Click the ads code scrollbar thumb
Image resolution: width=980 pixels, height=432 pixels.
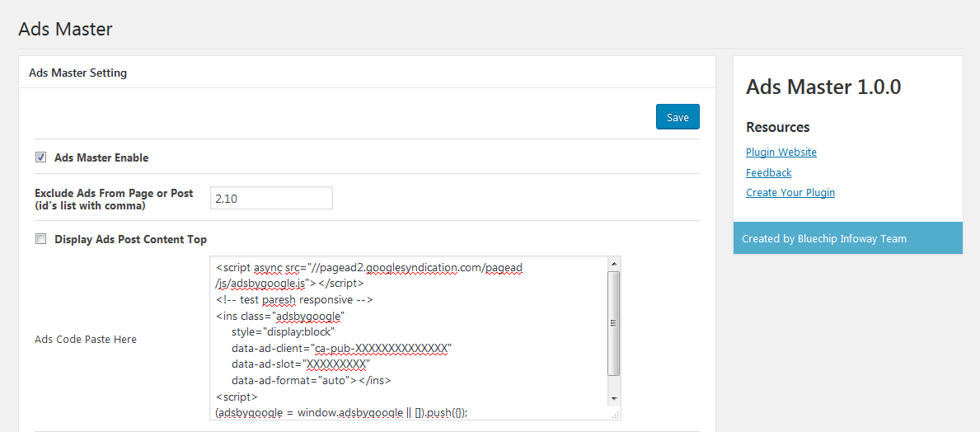pos(614,322)
